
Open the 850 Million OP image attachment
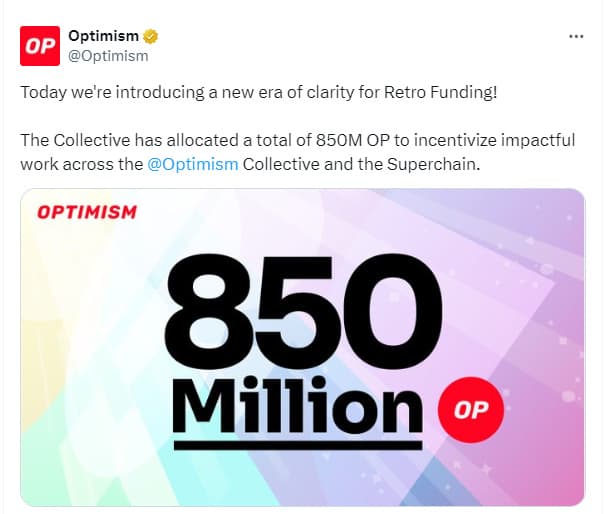(x=303, y=347)
